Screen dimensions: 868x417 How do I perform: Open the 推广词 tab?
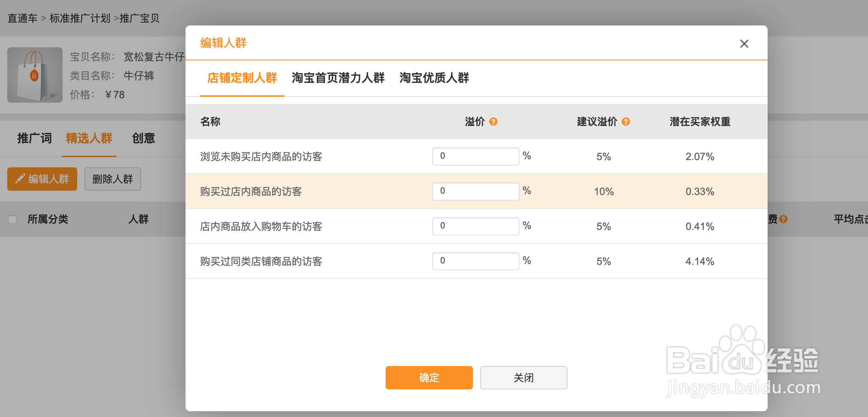(34, 138)
